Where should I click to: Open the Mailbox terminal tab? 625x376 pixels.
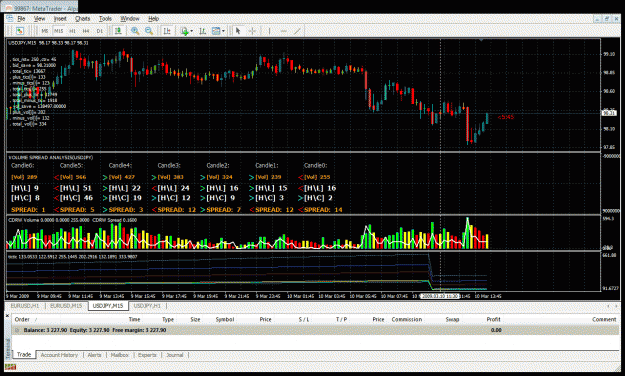click(120, 355)
